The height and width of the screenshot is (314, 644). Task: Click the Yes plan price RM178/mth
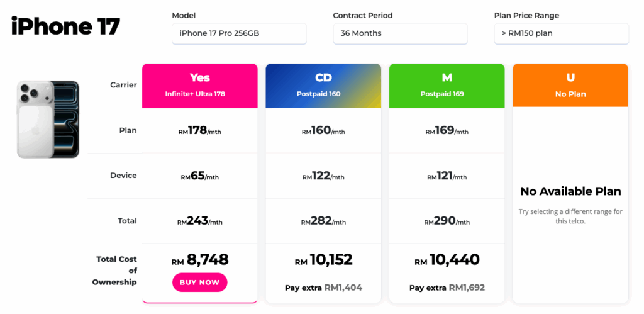[199, 131]
